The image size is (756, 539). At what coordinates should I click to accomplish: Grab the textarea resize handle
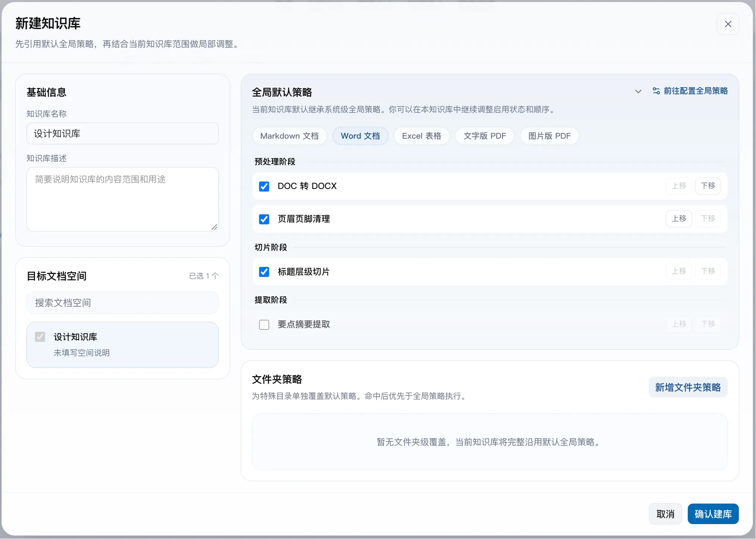point(214,227)
